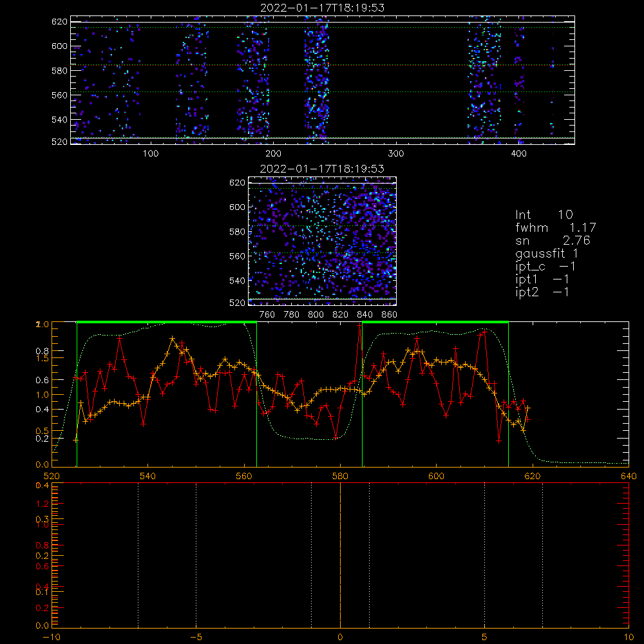Image resolution: width=644 pixels, height=644 pixels.
Task: Click the '640' x-axis tick label
Action: [629, 476]
